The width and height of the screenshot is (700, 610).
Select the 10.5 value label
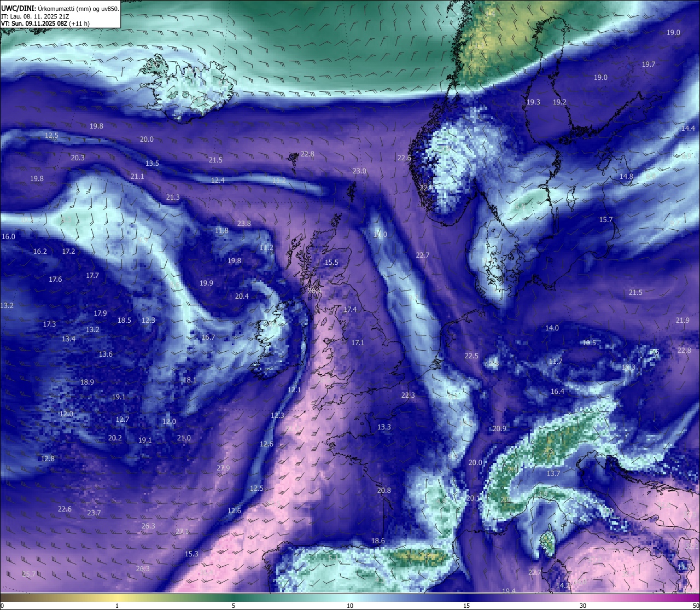[x=589, y=343]
